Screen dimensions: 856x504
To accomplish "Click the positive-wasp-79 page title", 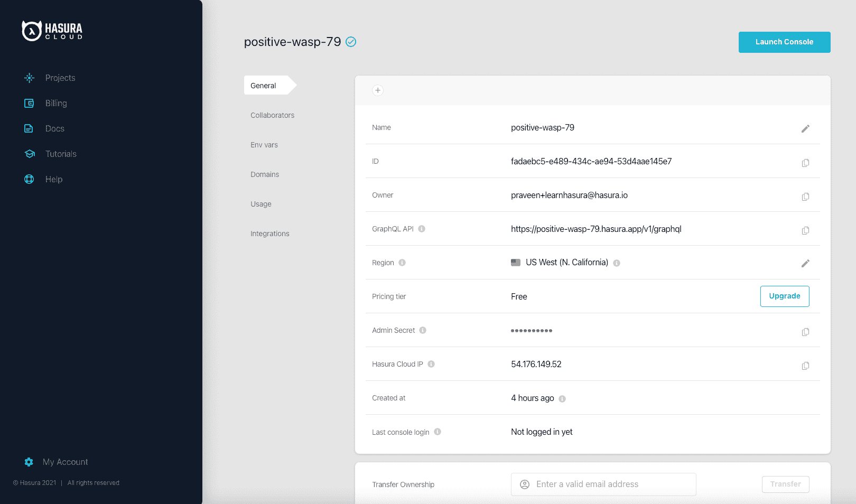I will [x=293, y=42].
